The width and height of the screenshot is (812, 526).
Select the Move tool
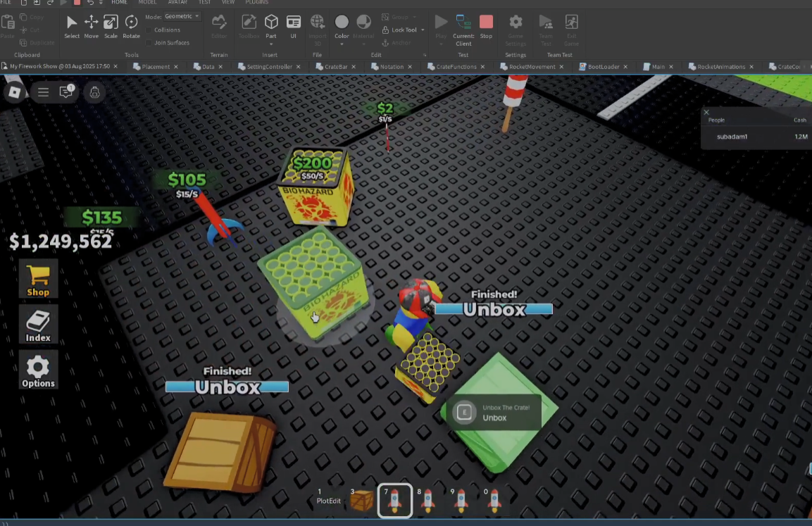click(x=91, y=26)
